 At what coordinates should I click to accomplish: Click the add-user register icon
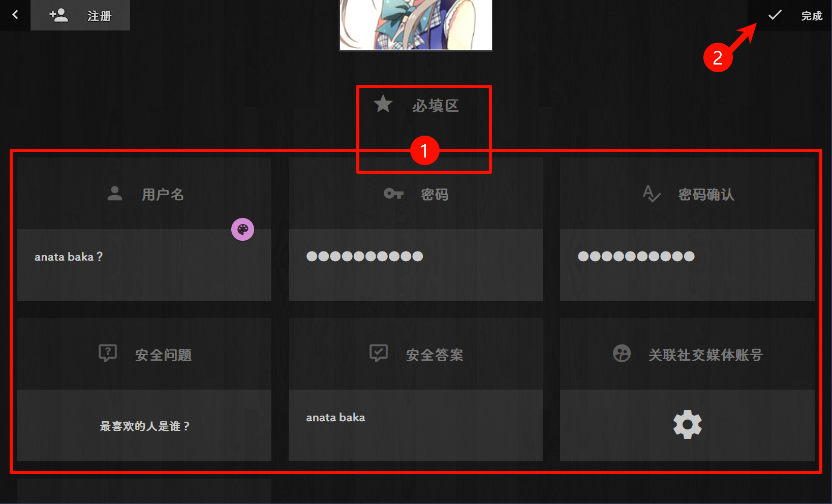58,15
